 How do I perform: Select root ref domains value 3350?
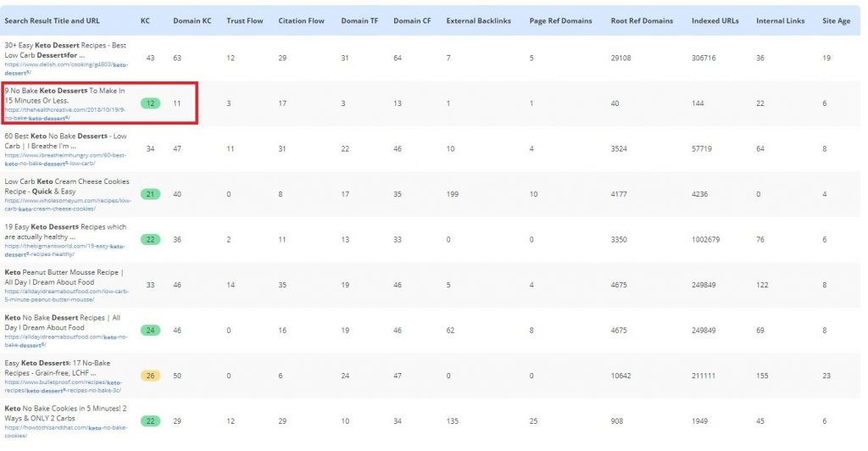619,239
